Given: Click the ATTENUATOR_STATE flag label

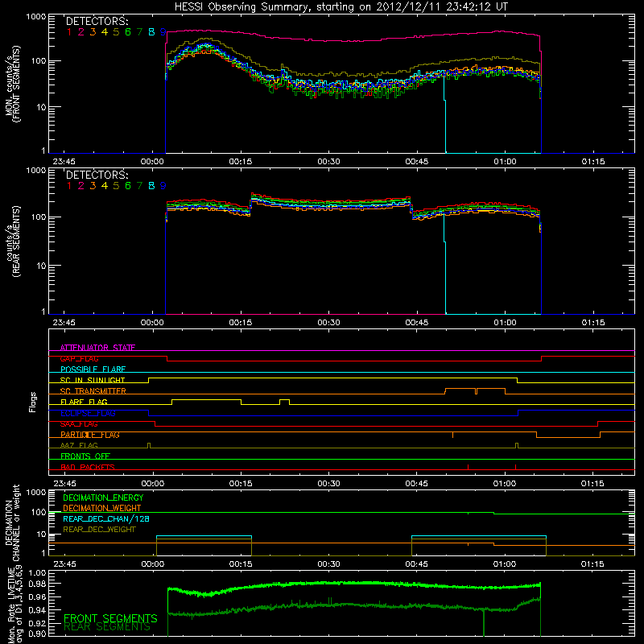Looking at the screenshot, I should tap(97, 348).
